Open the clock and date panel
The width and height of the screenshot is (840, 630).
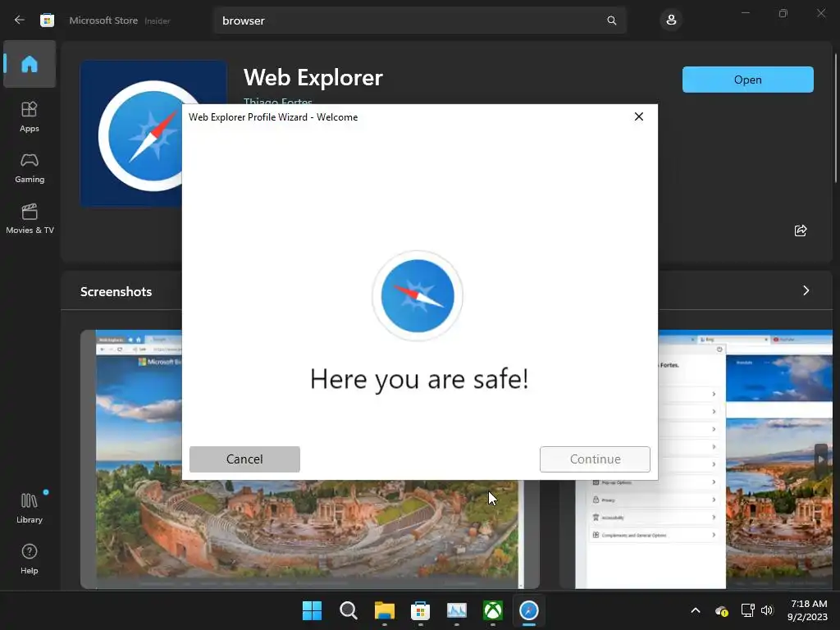[807, 610]
